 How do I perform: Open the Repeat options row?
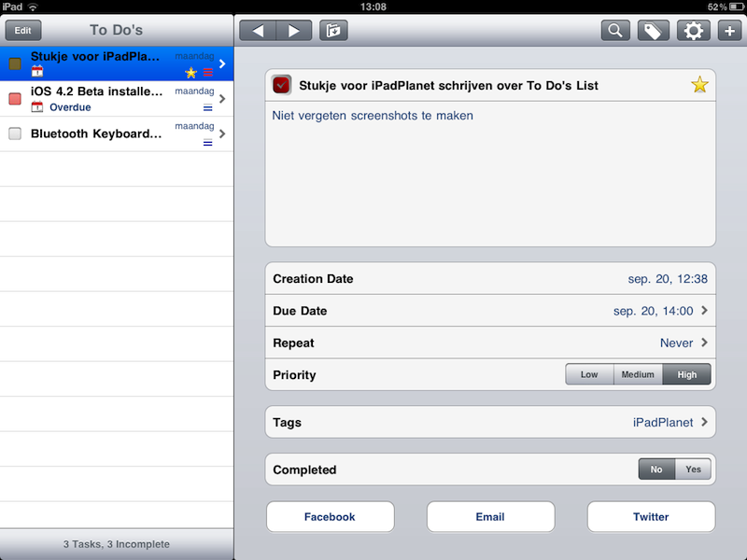[490, 343]
